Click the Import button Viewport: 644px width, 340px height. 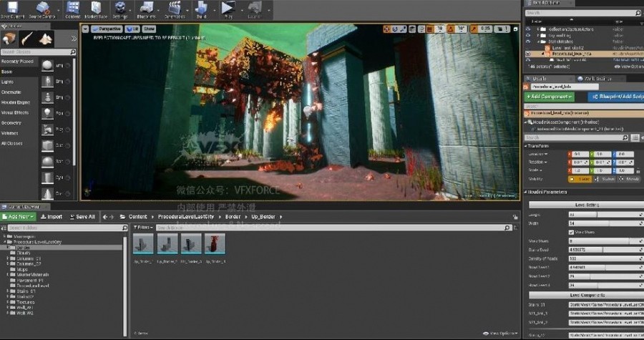(x=52, y=217)
